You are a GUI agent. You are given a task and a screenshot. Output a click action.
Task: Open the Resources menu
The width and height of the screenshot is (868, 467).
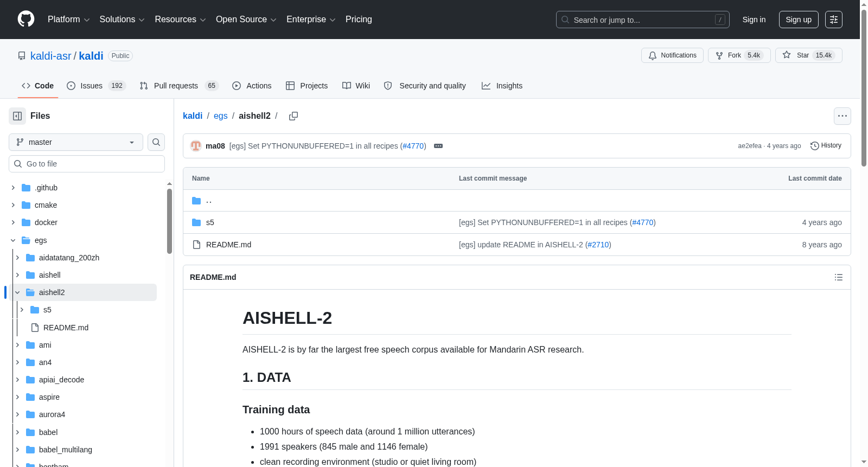point(180,20)
